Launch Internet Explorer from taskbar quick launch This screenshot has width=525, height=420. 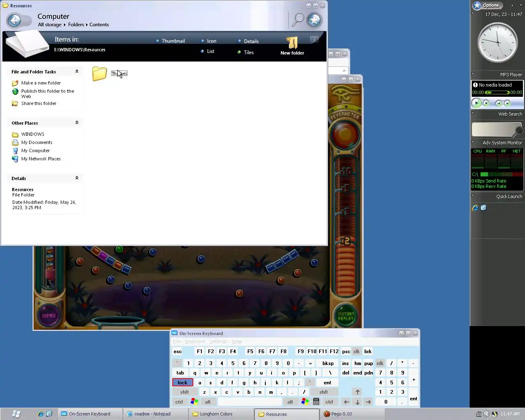(x=40, y=414)
